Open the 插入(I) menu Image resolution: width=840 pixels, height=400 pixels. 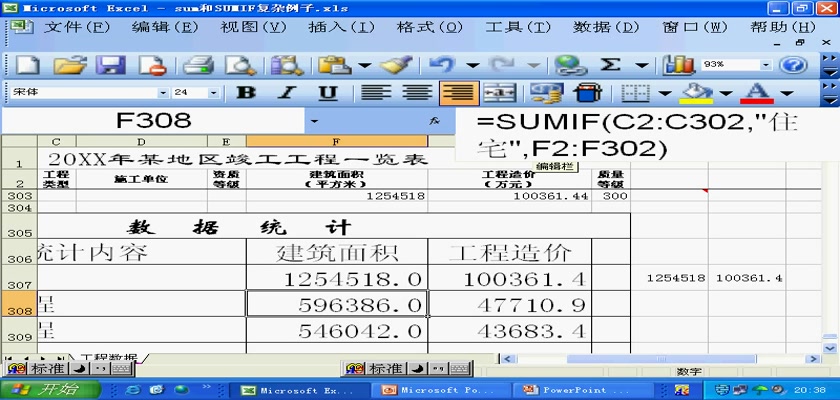point(342,27)
